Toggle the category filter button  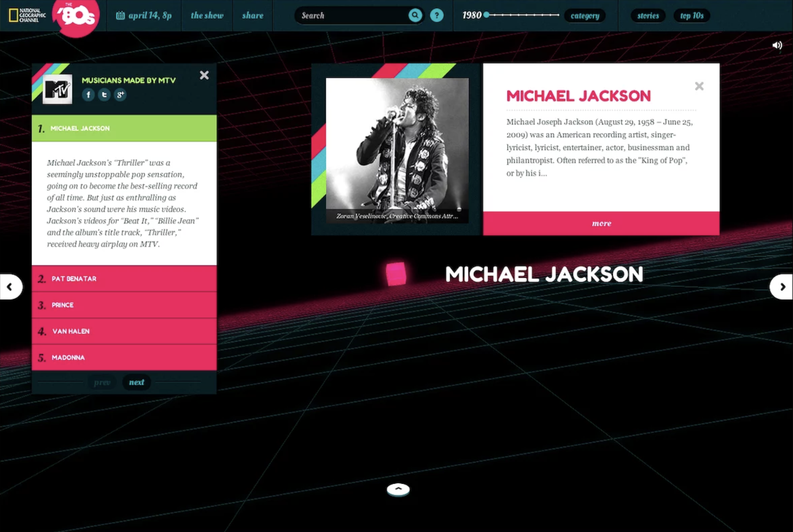[584, 16]
